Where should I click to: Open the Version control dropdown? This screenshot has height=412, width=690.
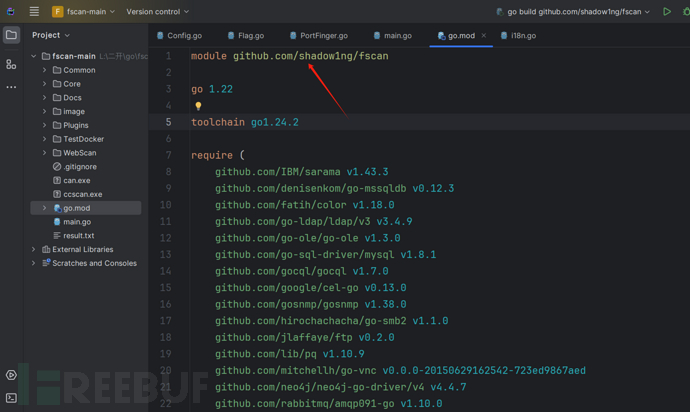158,12
